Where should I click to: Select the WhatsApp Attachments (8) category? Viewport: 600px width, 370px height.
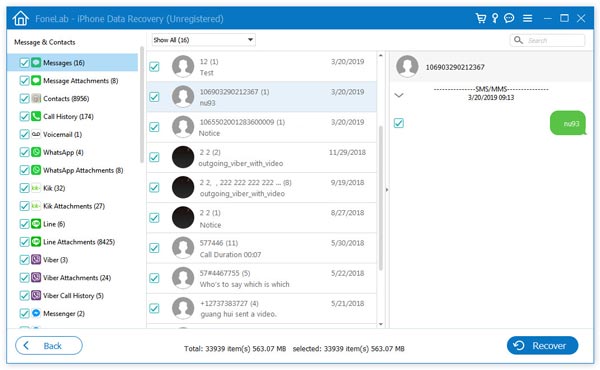[73, 170]
